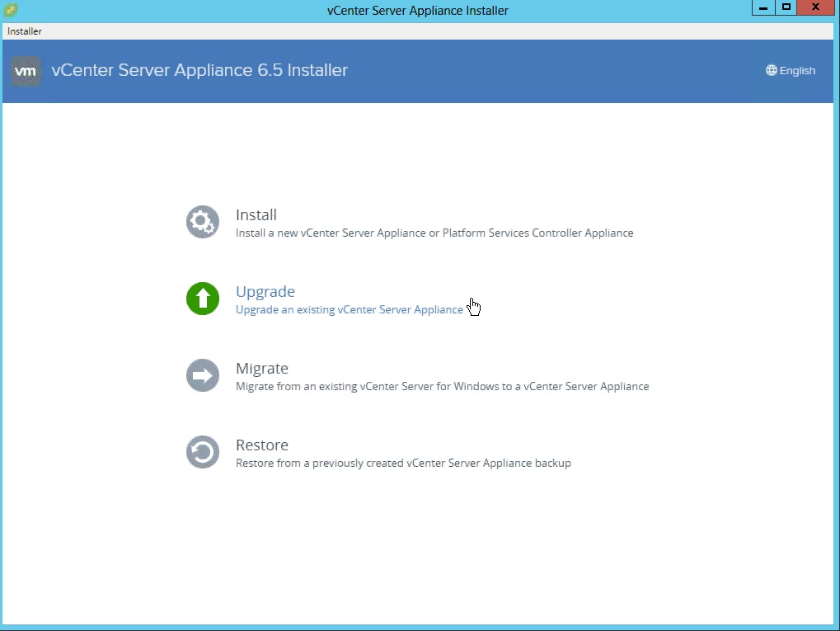Click the gear icon for Install

pos(202,222)
